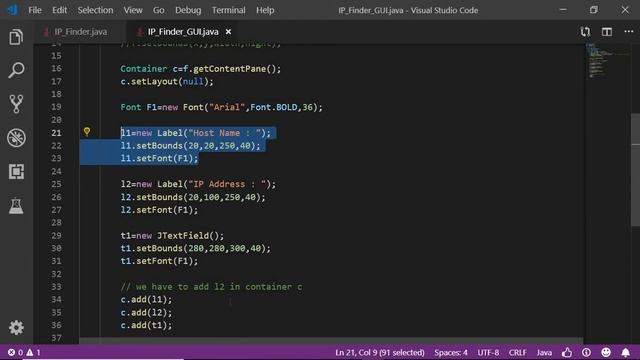Click the 'c.add(t1);' line
This screenshot has height=360, width=640.
[146, 325]
